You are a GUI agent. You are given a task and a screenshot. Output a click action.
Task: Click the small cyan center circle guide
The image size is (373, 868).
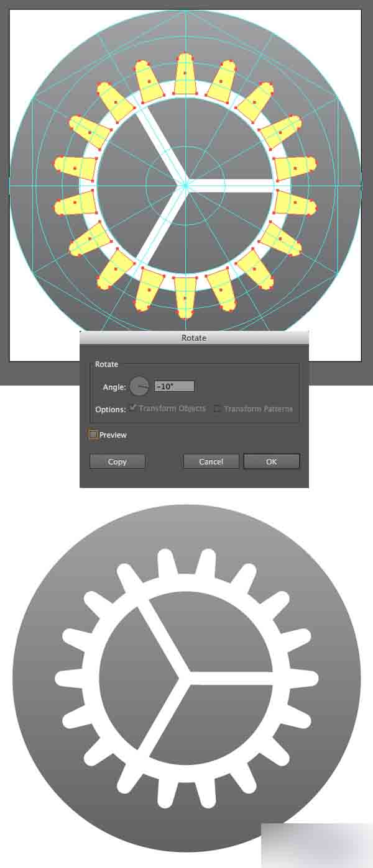pyautogui.click(x=185, y=184)
